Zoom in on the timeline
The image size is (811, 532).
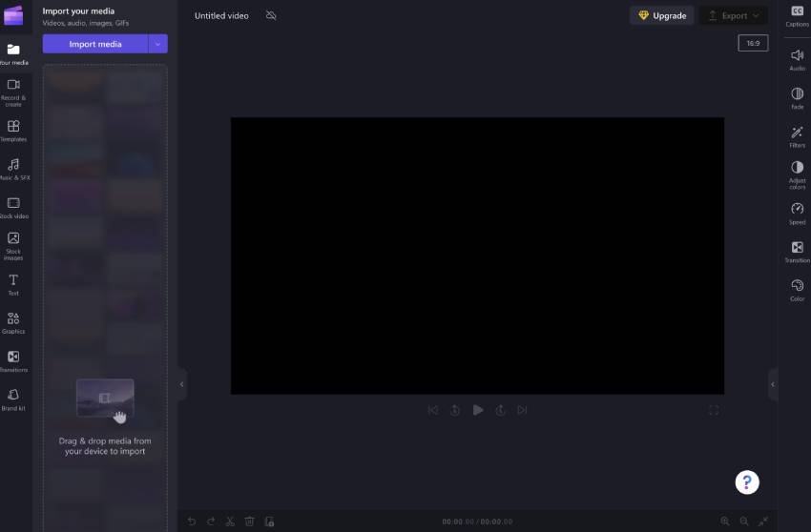[725, 522]
